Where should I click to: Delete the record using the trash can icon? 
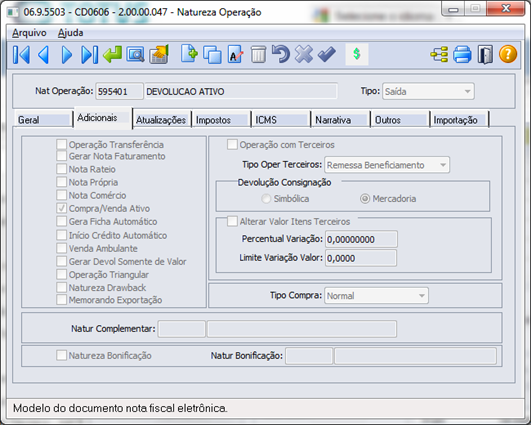pyautogui.click(x=258, y=55)
